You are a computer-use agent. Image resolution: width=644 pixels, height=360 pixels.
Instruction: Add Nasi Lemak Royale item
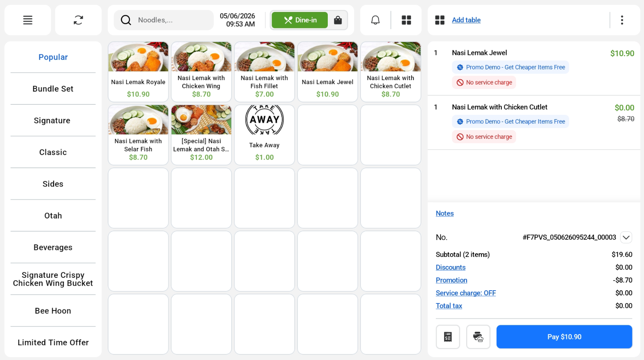tap(138, 72)
